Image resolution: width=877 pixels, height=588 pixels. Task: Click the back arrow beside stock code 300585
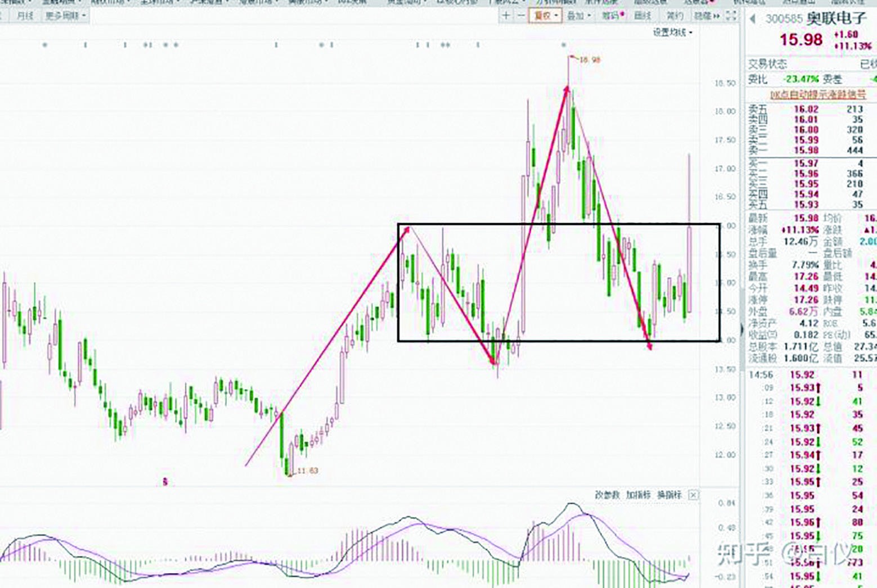753,19
